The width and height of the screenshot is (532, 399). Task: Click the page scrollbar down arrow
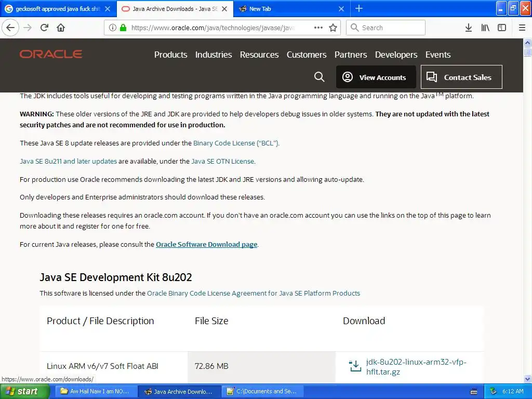click(x=527, y=379)
